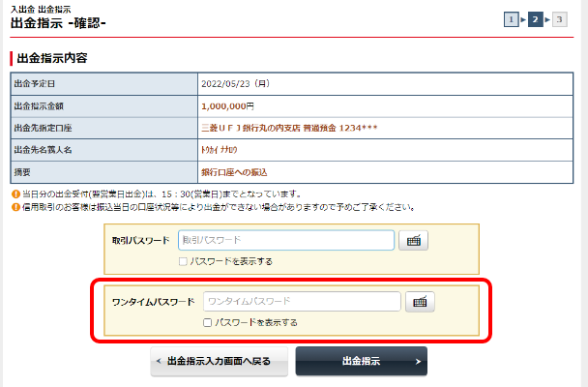This screenshot has width=588, height=387.
Task: Check パスワードを表示する under ワンタイムパスワード
Action: [x=207, y=322]
